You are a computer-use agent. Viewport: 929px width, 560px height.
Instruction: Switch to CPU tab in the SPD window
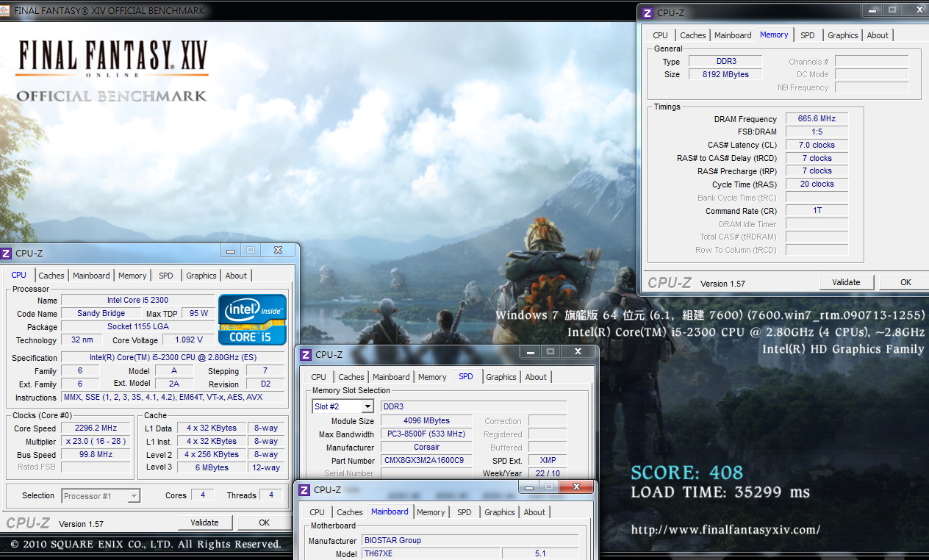(x=319, y=377)
